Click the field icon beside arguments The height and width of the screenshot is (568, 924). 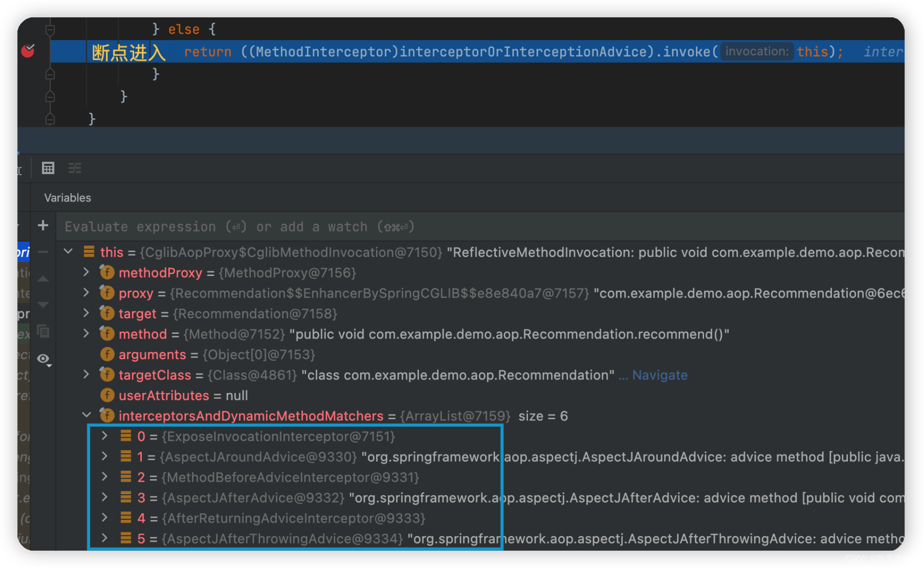click(107, 354)
